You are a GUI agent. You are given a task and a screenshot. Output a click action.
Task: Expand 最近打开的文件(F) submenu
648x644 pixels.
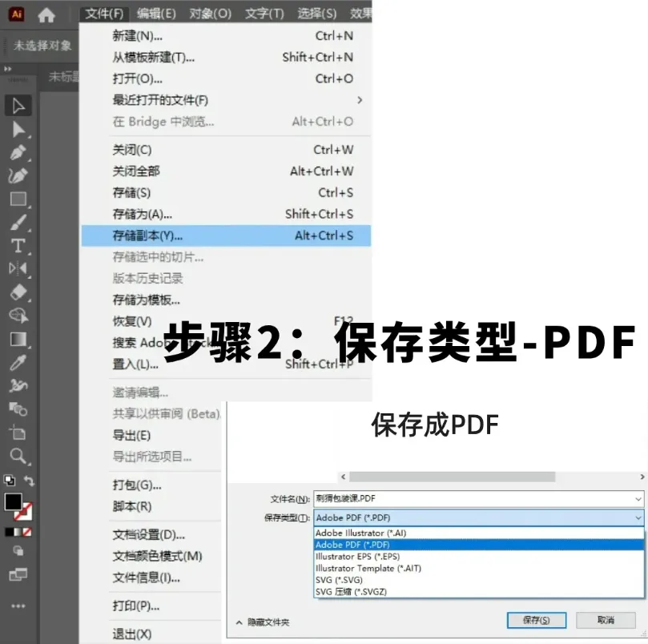pos(226,100)
